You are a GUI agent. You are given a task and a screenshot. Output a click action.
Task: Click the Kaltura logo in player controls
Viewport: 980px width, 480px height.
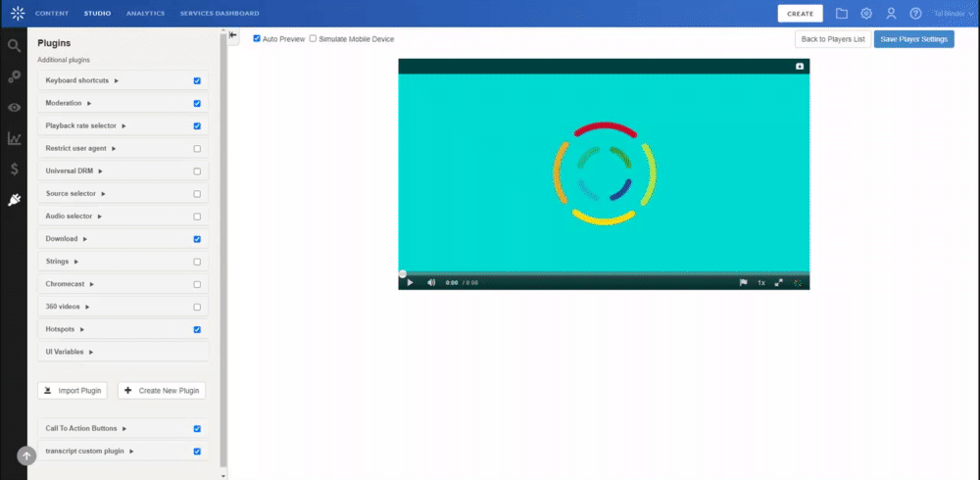click(798, 282)
